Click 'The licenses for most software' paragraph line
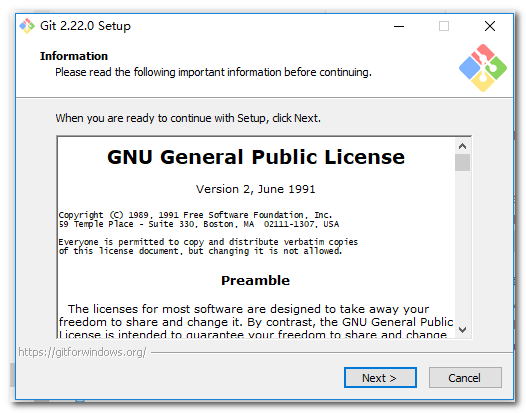This screenshot has width=526, height=413. click(x=248, y=309)
